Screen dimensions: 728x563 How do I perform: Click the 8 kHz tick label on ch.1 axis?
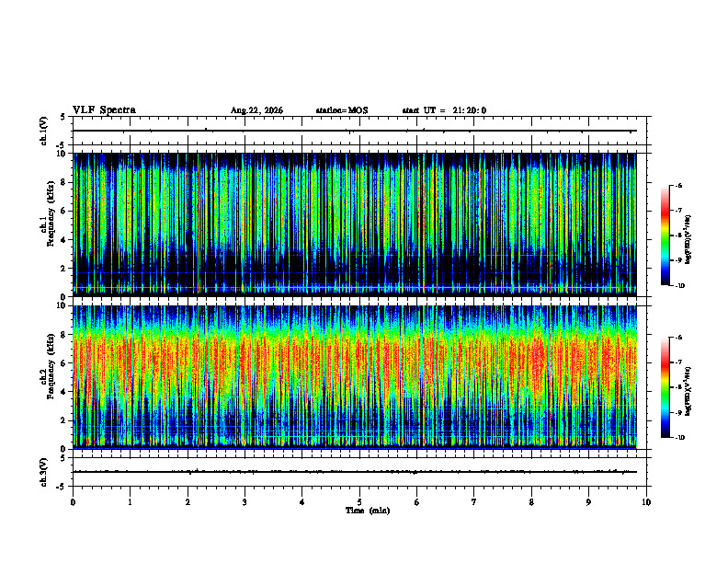[x=63, y=182]
